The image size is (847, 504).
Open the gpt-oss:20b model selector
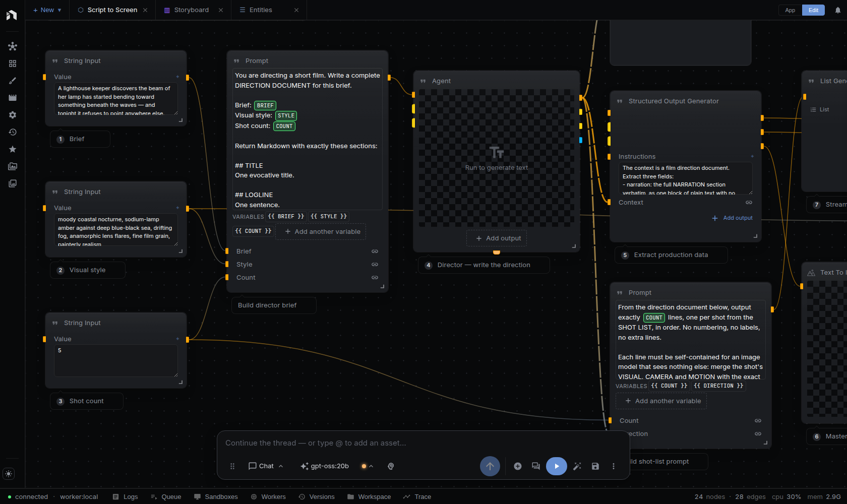[x=325, y=466]
